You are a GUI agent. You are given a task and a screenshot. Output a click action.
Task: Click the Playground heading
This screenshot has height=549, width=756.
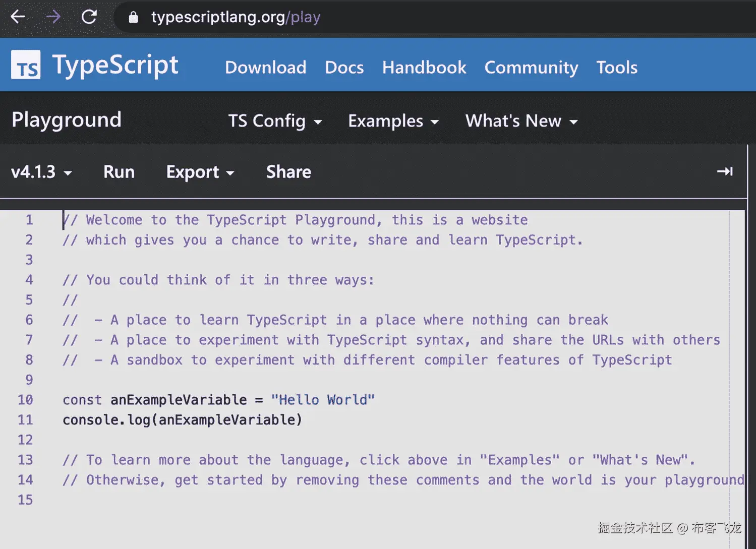pyautogui.click(x=67, y=120)
